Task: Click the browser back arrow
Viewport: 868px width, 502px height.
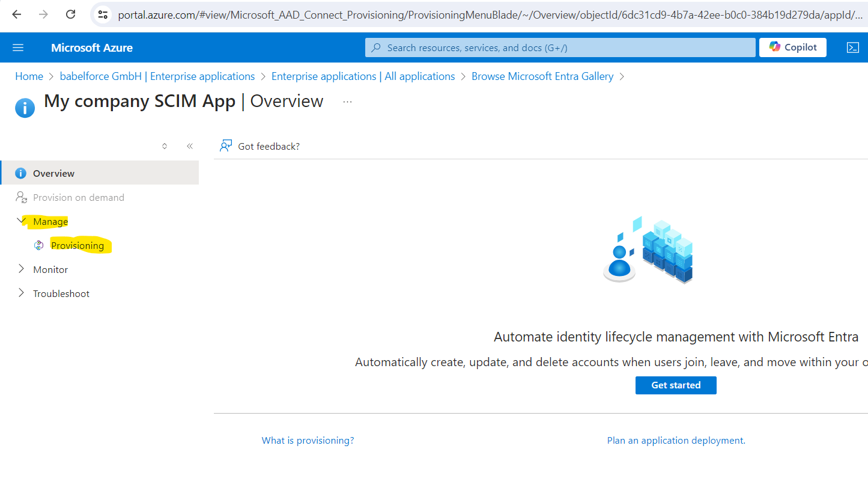Action: coord(16,14)
